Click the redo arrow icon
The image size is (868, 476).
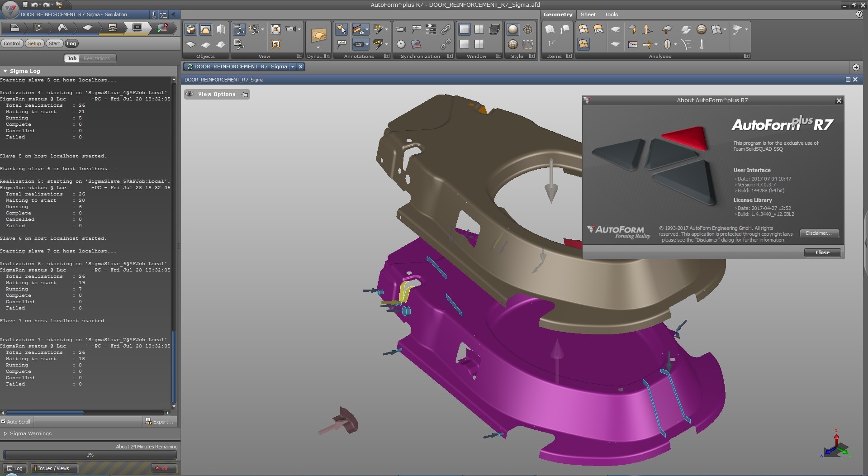[47, 5]
